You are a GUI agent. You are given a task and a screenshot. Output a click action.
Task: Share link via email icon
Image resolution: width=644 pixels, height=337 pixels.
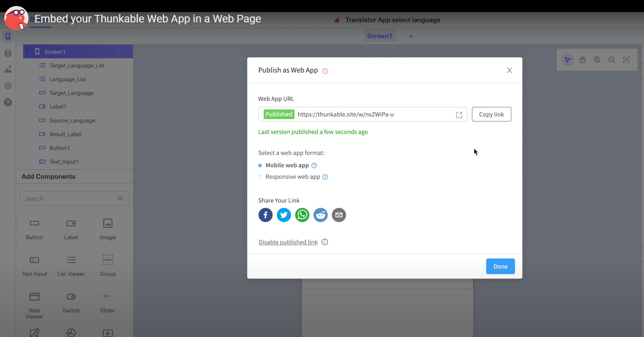pyautogui.click(x=339, y=215)
